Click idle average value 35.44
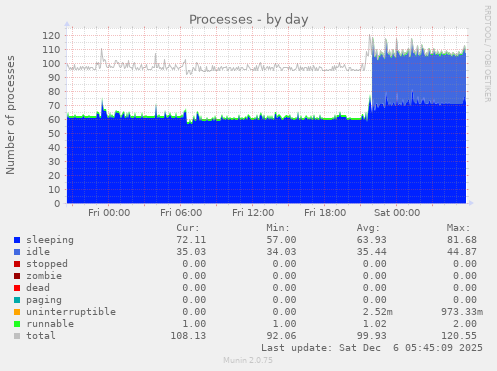This screenshot has height=371, width=497. coord(372,252)
